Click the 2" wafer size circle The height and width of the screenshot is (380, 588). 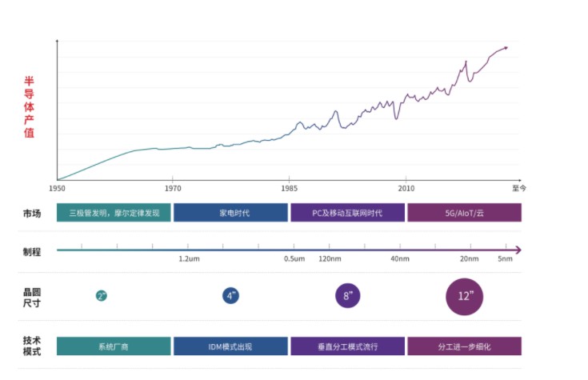click(x=102, y=295)
